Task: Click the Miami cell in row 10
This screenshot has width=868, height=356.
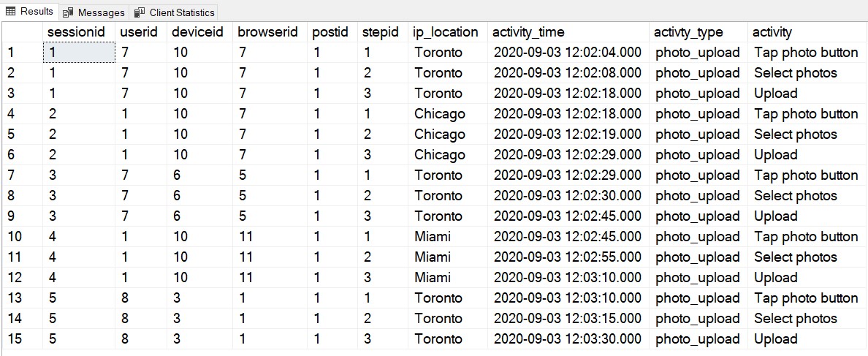Action: [433, 237]
